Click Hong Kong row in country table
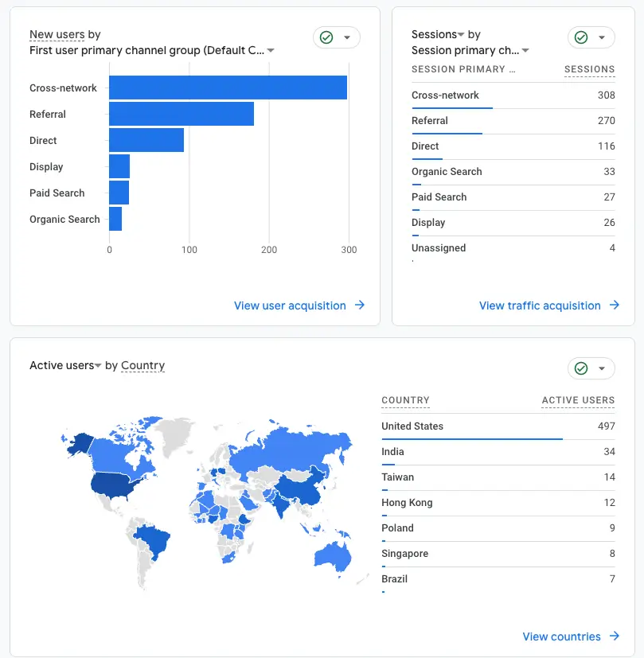Screen dimensions: 644x658 click(x=498, y=504)
